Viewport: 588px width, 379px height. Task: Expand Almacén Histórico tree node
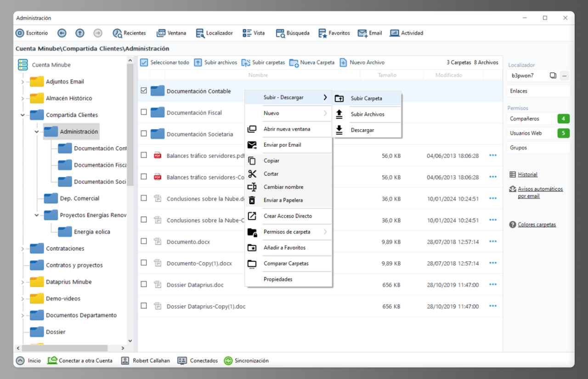[x=23, y=98]
